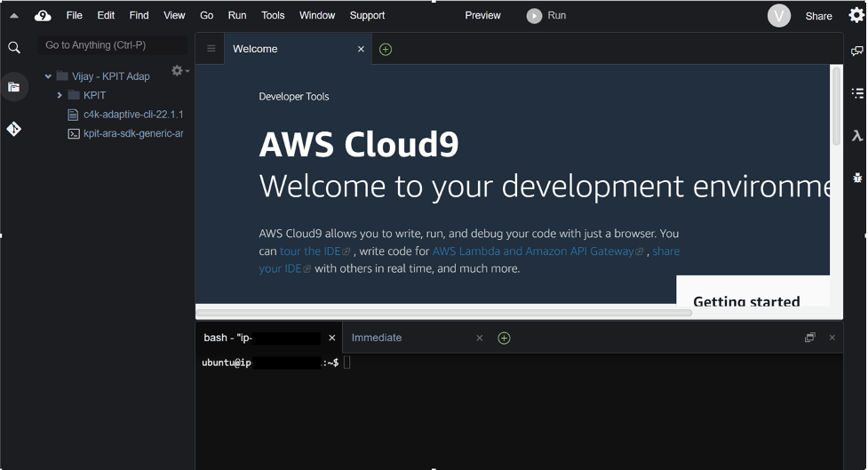Open the search panel magnifier icon

pos(14,48)
